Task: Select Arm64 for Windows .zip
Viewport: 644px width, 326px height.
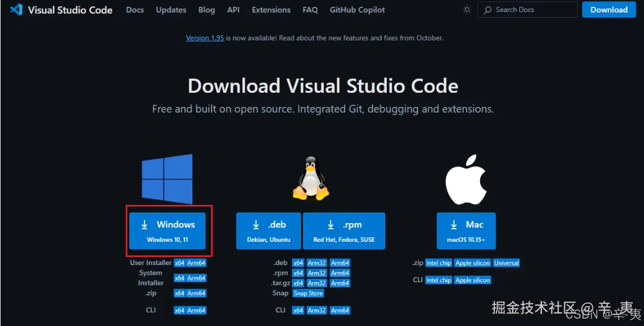Action: coord(196,293)
